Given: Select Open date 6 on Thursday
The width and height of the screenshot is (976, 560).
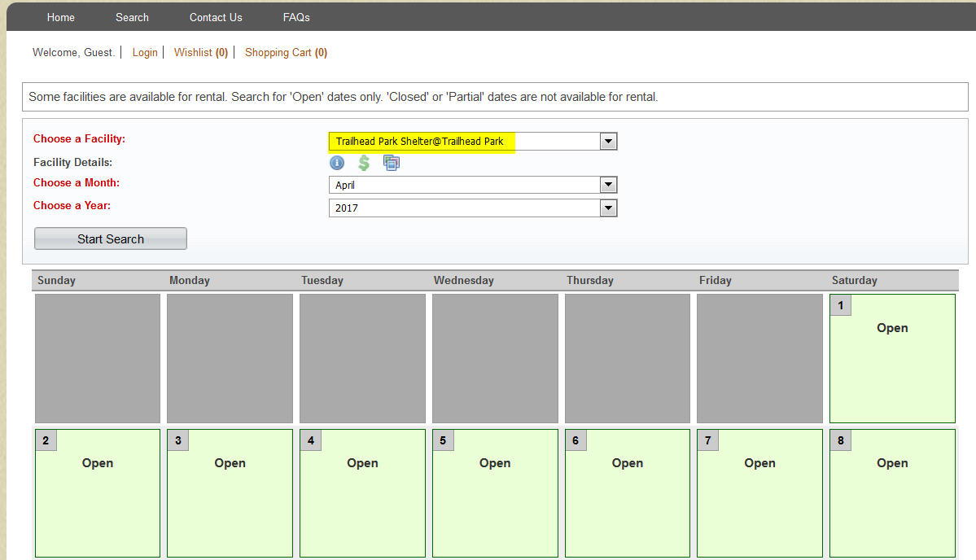Looking at the screenshot, I should pyautogui.click(x=628, y=492).
